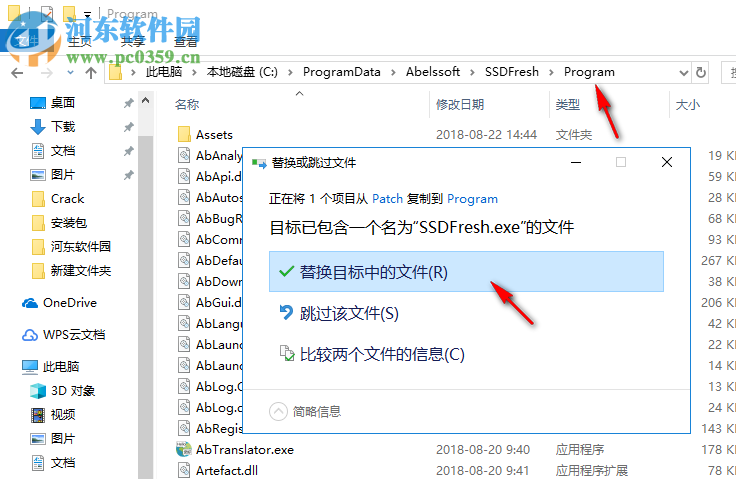Select 此电脑 in navigation pane

click(x=61, y=366)
